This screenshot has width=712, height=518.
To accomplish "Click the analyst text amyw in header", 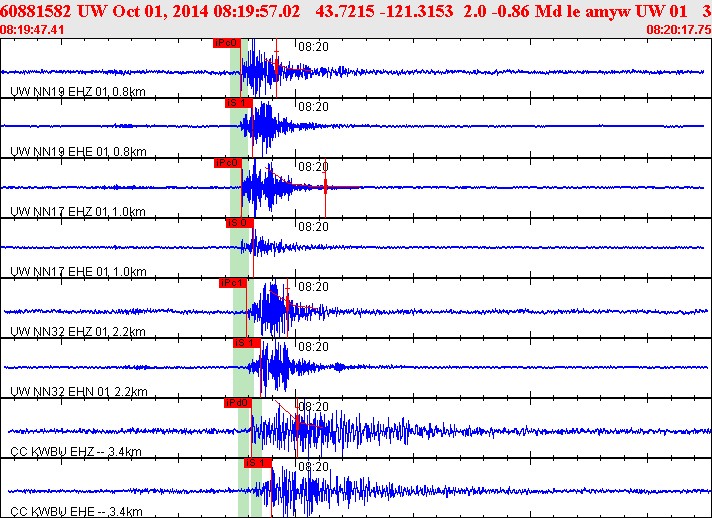I will [x=608, y=11].
